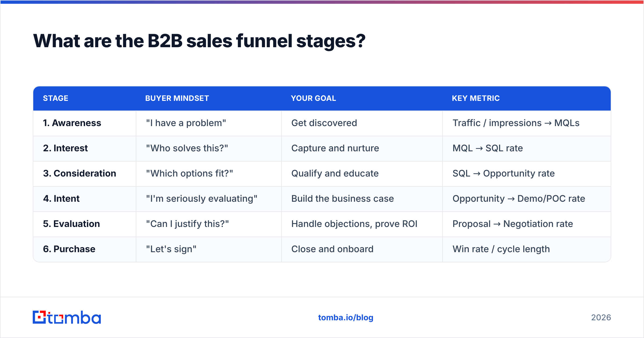Click the "2. Interest" stage cell
644x338 pixels.
(x=85, y=148)
